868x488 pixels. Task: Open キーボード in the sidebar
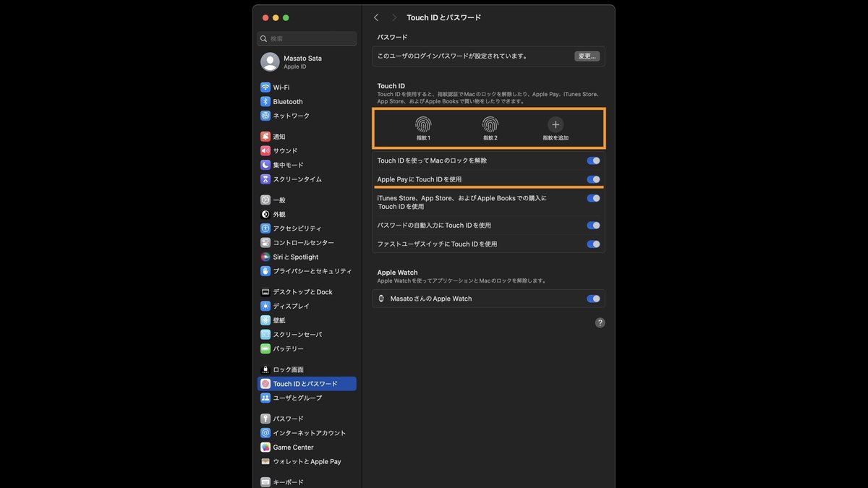click(307, 482)
